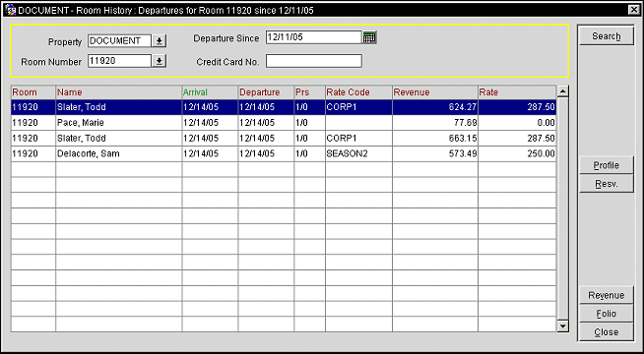Click the Close button in the side panel

pos(607,331)
